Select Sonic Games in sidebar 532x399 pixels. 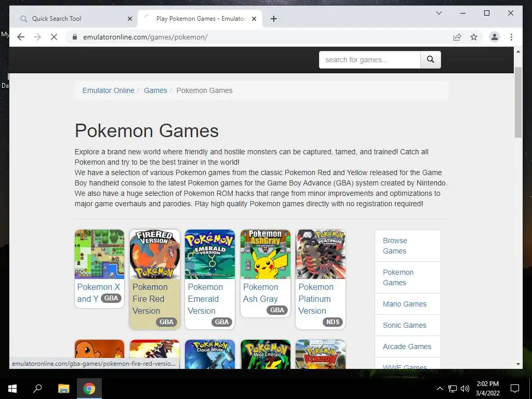click(x=408, y=325)
